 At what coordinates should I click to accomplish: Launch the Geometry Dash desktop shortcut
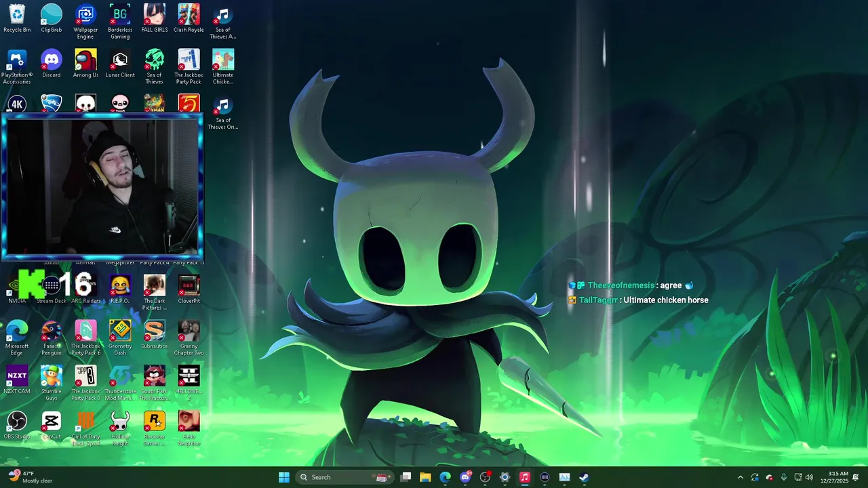(120, 338)
